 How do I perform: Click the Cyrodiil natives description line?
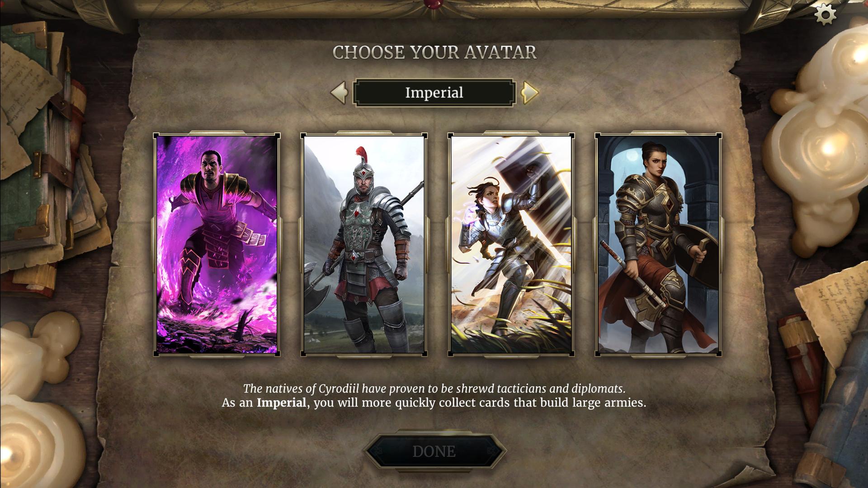(x=434, y=389)
